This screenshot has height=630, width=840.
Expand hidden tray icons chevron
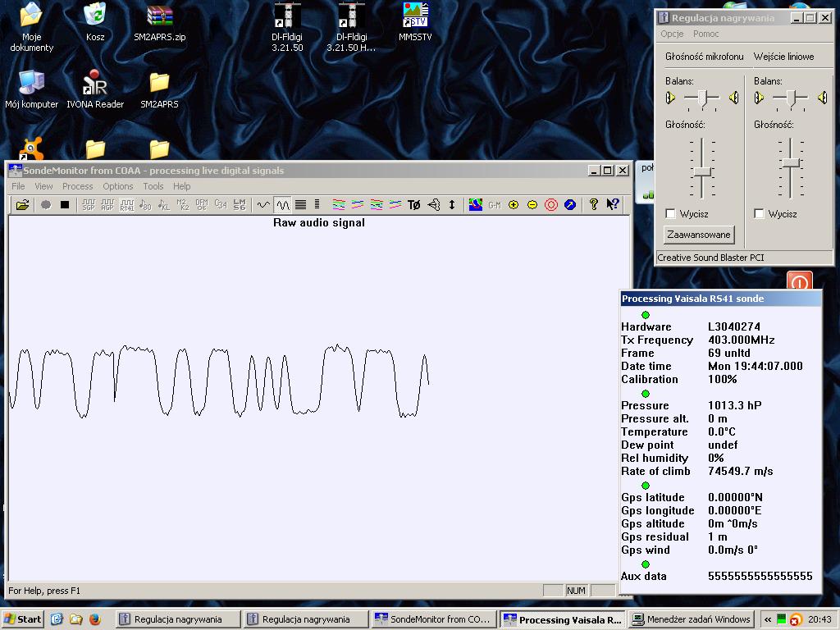point(767,620)
